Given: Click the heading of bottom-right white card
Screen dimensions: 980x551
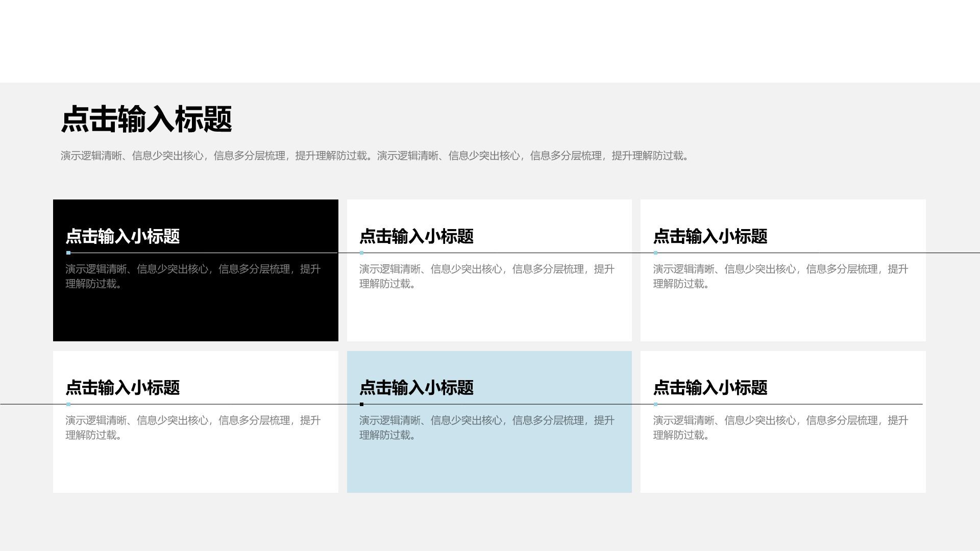Looking at the screenshot, I should (710, 388).
